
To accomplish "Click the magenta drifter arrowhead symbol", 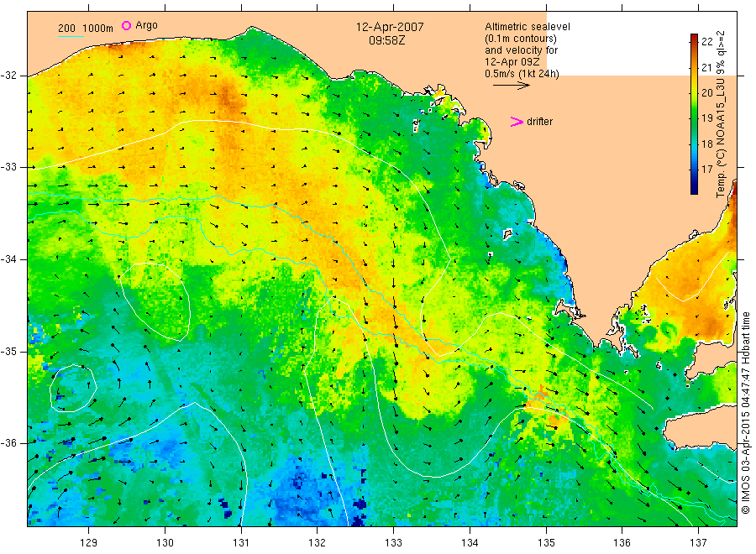I will (x=517, y=122).
